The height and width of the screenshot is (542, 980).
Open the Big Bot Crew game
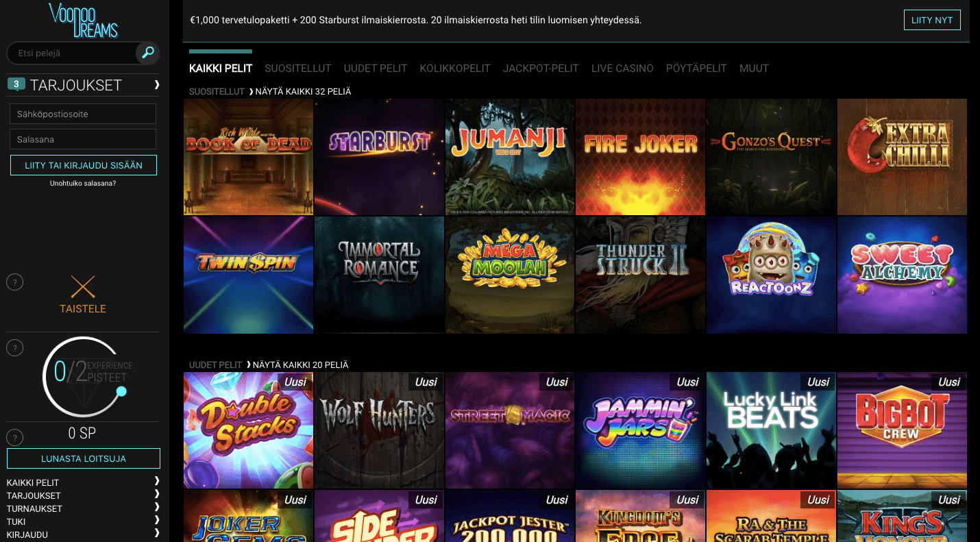click(902, 430)
